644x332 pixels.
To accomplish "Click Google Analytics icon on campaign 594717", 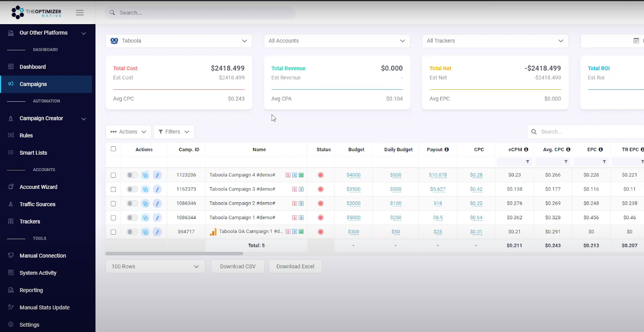I will coord(213,232).
